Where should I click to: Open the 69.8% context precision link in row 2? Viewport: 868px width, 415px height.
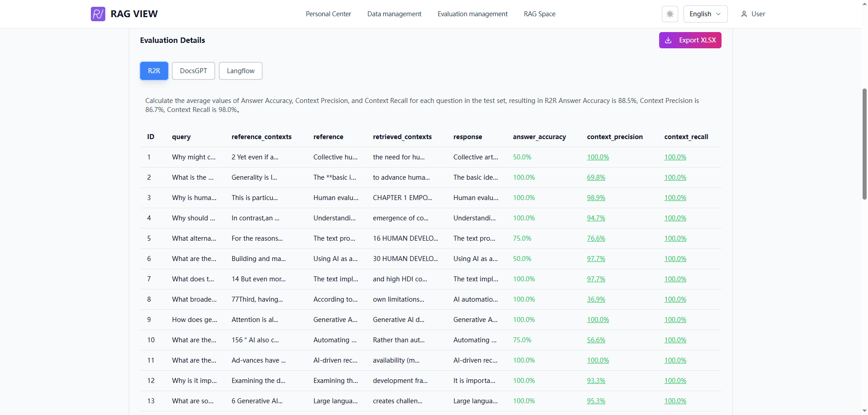coord(596,177)
